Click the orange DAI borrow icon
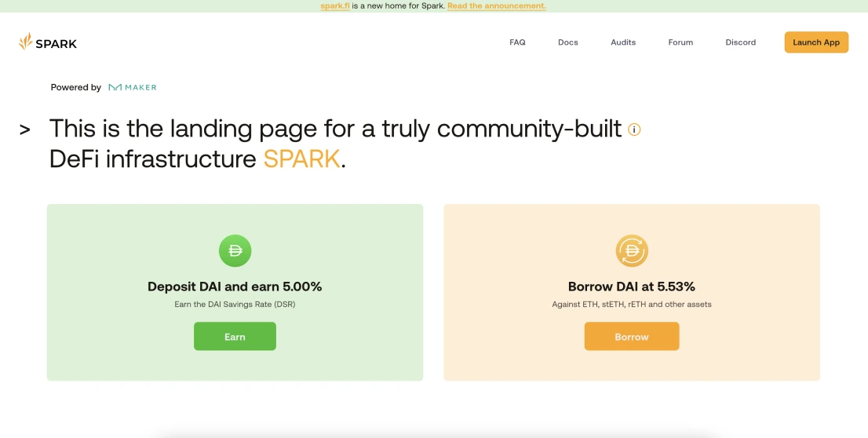This screenshot has height=438, width=868. tap(632, 251)
